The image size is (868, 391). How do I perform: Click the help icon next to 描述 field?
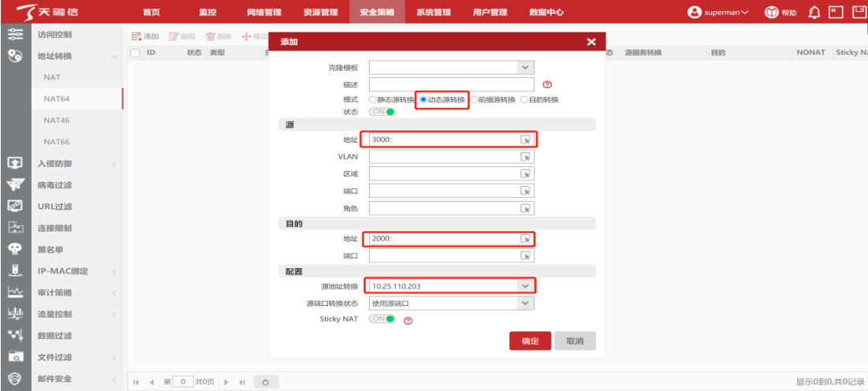click(547, 84)
